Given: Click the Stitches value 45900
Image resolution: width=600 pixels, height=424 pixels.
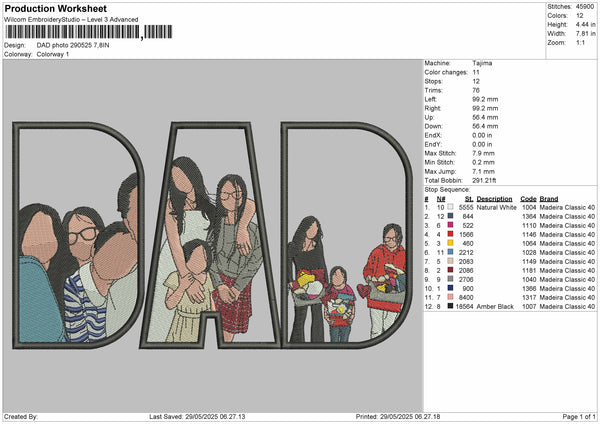Looking at the screenshot, I should coord(585,7).
